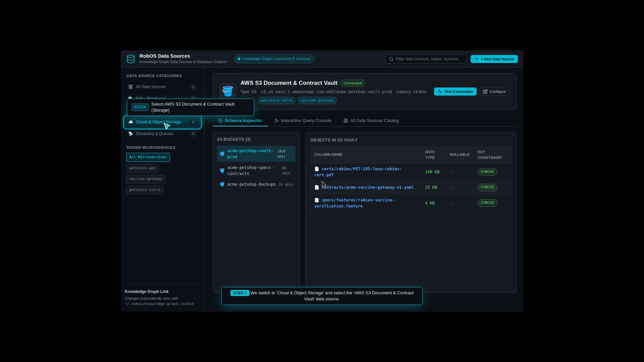Toggle vaccine-gateway microservice filter in sidebar
644x362 pixels.
point(146,179)
